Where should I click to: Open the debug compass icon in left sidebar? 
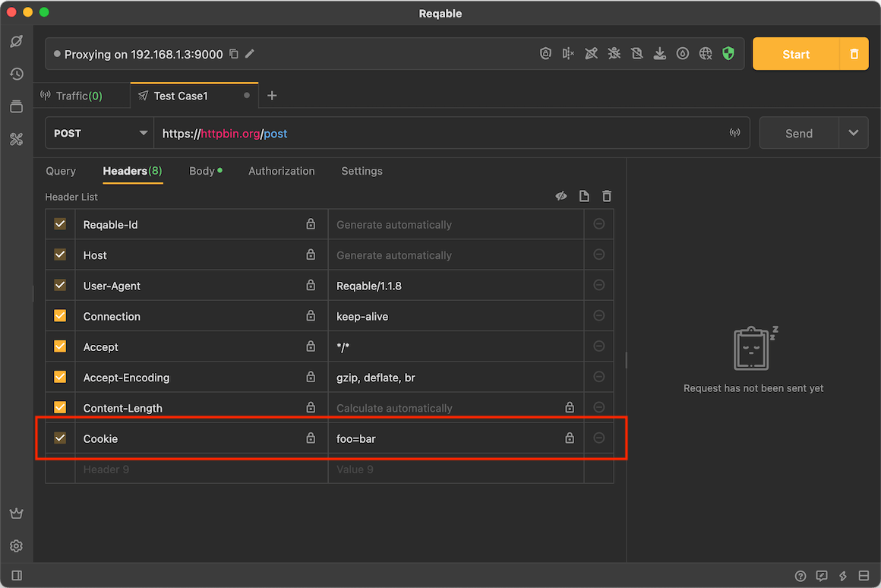(16, 41)
